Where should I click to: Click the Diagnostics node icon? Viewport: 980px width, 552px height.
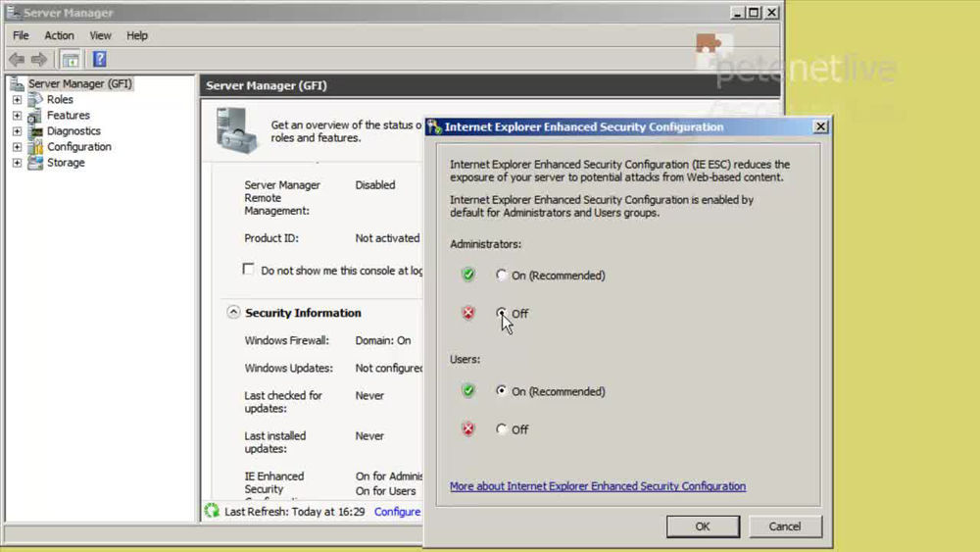(36, 131)
